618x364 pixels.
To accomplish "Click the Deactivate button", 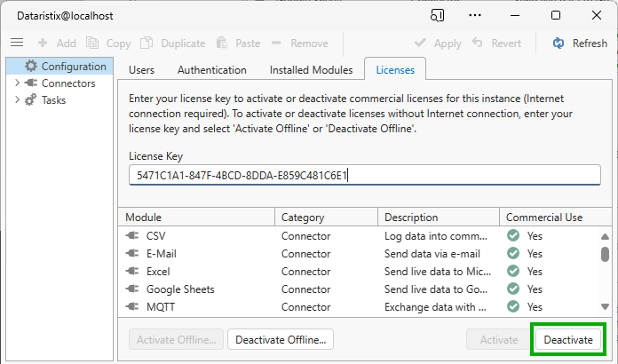I will tap(568, 339).
